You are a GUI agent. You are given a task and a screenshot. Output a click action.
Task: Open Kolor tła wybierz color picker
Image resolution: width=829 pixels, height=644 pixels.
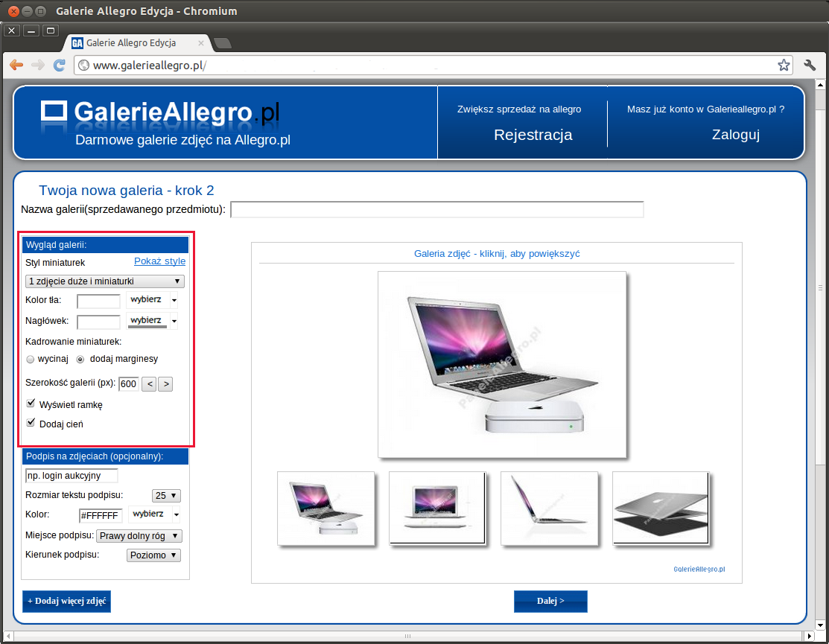coord(152,299)
